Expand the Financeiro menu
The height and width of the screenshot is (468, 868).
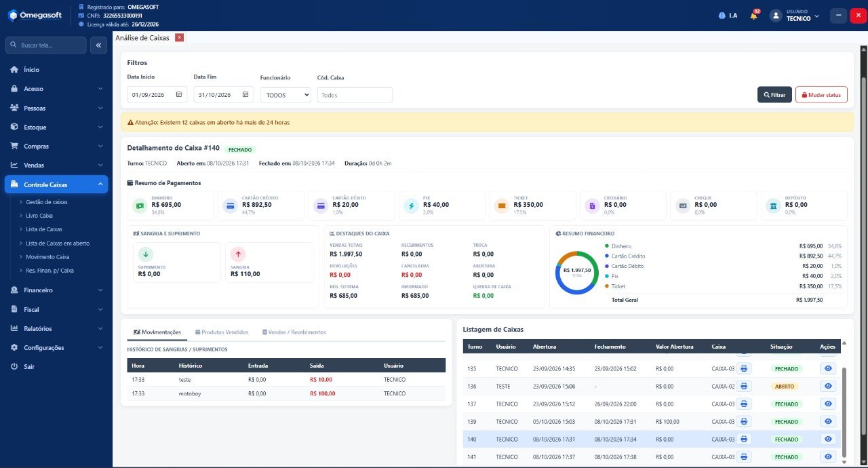56,290
